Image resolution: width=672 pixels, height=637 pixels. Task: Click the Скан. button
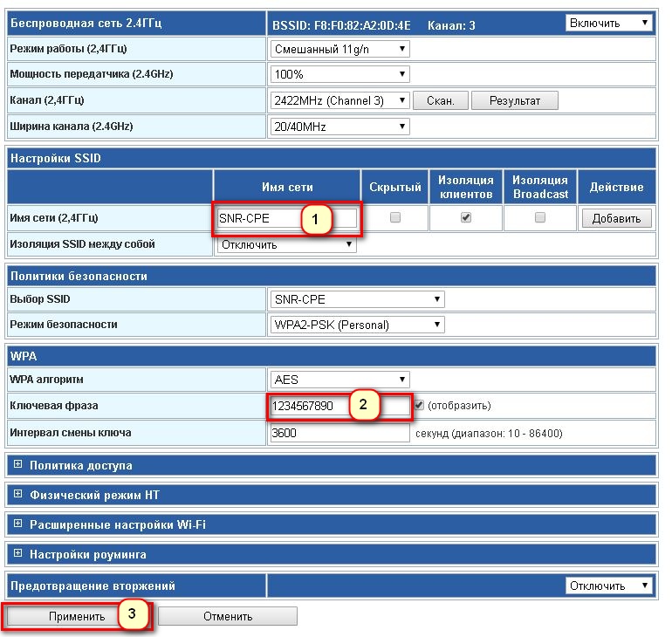(x=440, y=101)
